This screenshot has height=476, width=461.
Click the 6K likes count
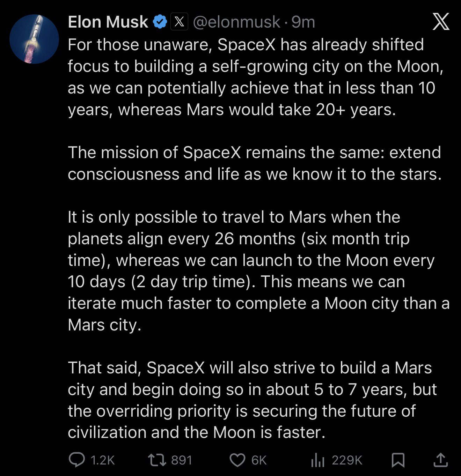tap(259, 460)
